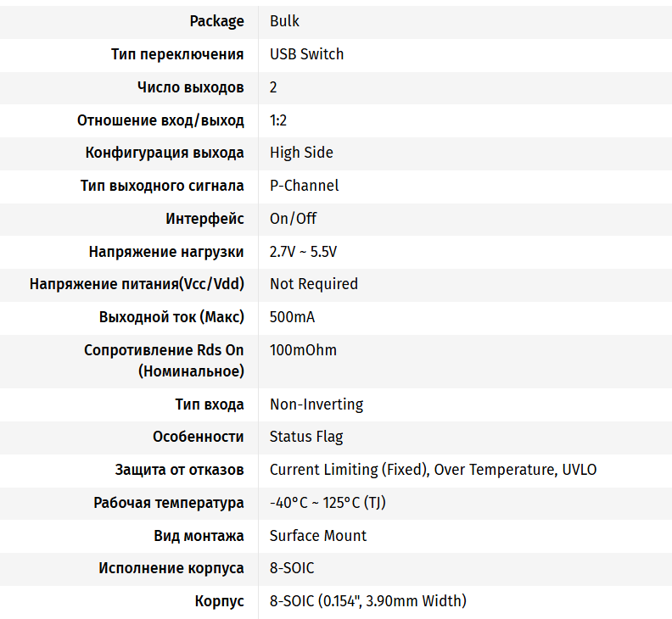672x619 pixels.
Task: Click the "Non-Inverting" input type value
Action: 316,404
